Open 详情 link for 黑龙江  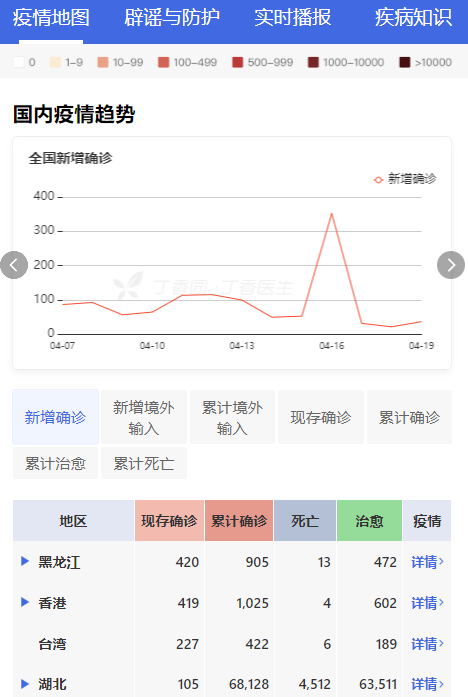(x=427, y=562)
